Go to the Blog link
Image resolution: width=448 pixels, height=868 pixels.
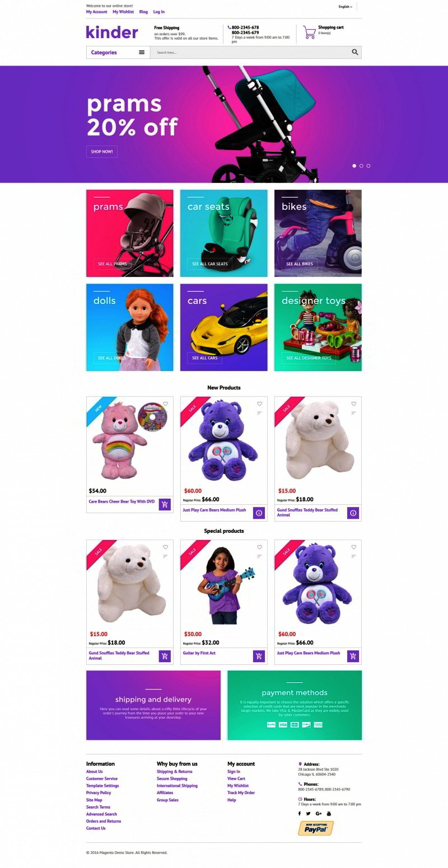143,12
